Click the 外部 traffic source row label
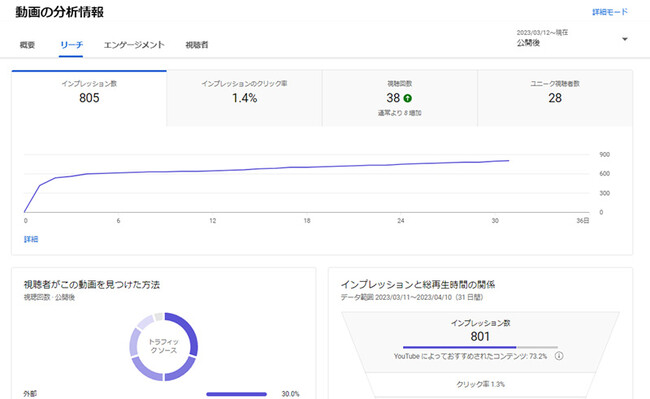 [30, 394]
